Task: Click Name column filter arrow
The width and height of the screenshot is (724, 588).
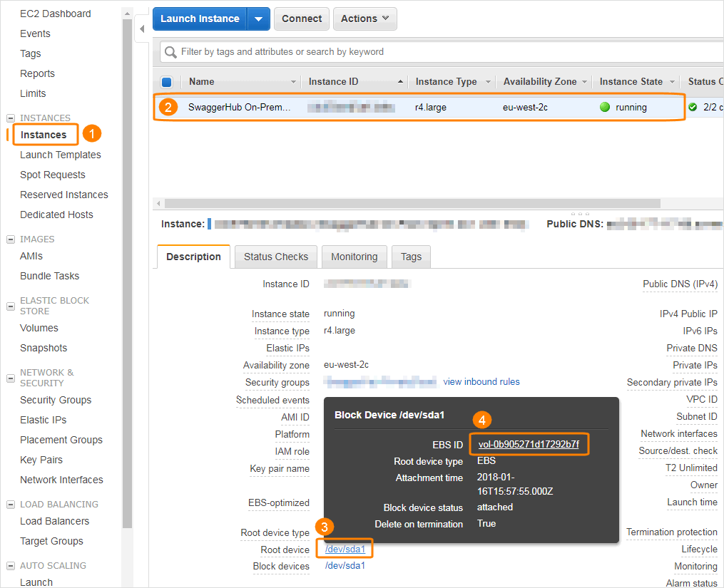Action: pos(293,82)
